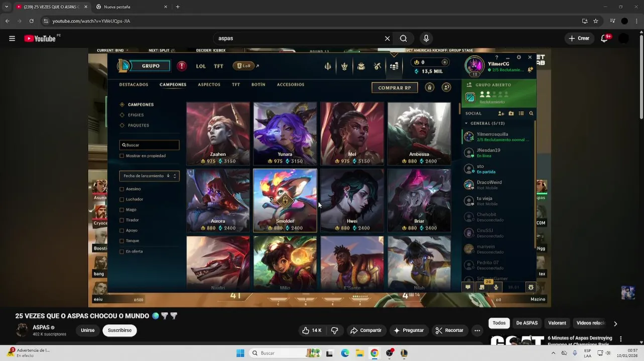Screen dimensions: 644x361
Task: Click the YouTube search magnifier button
Action: click(x=404, y=39)
